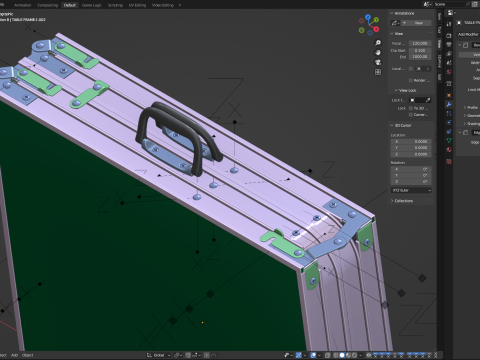Edit 3D cursor location Z field
The width and height of the screenshot is (480, 360).
click(411, 154)
